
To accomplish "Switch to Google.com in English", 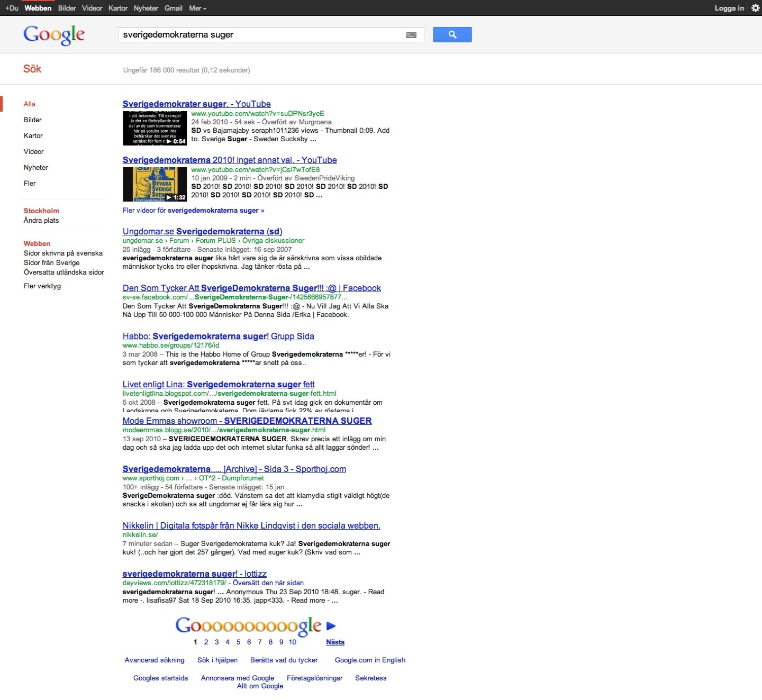I will [x=370, y=660].
